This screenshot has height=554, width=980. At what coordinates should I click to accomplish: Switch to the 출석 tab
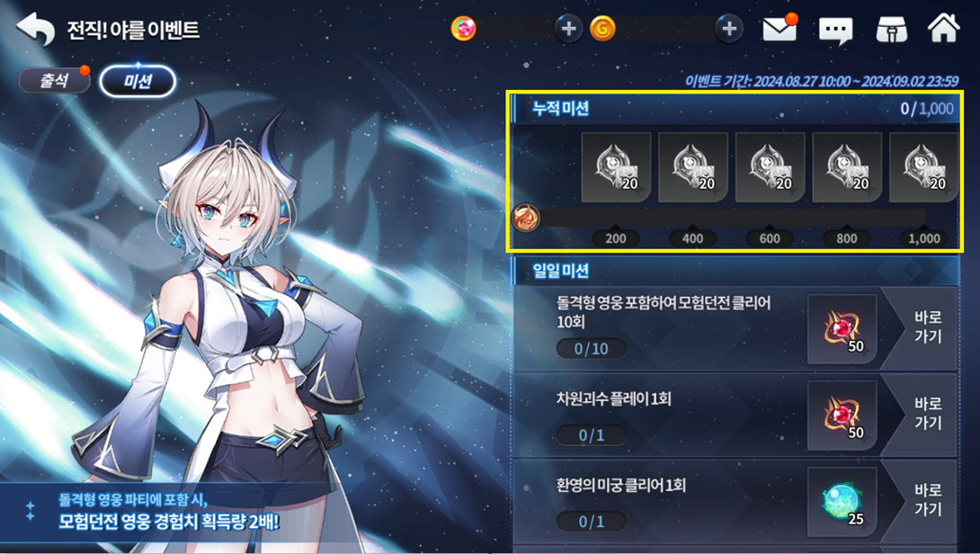pos(54,81)
